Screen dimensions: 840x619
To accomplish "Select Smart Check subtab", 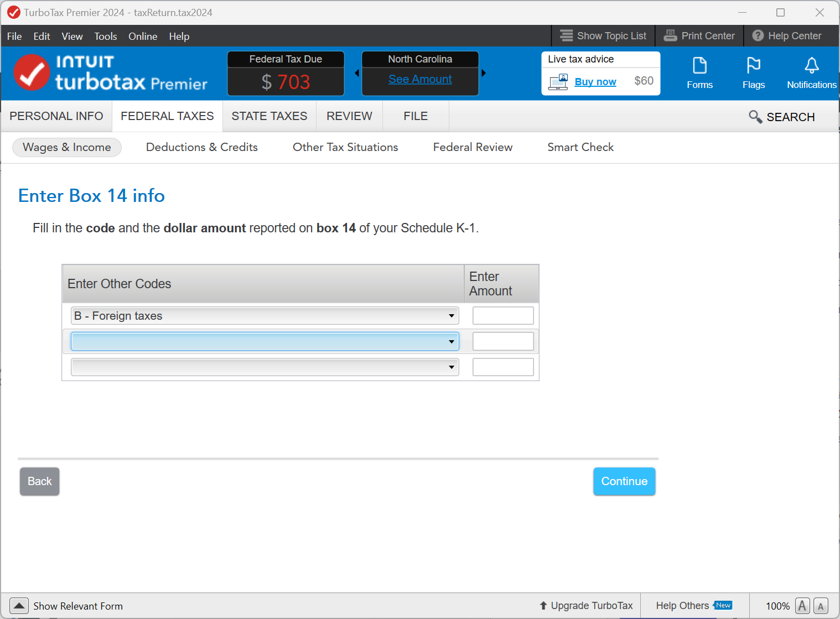I will click(x=580, y=147).
